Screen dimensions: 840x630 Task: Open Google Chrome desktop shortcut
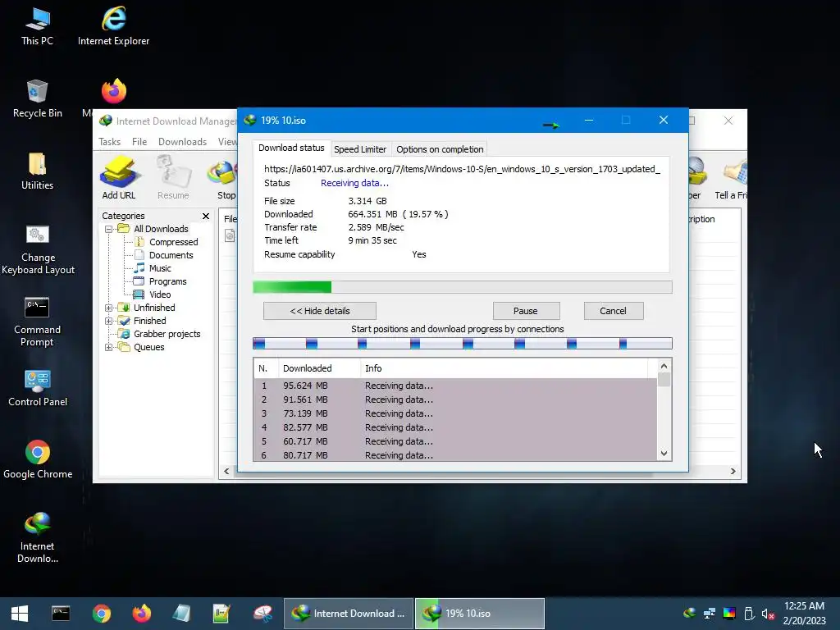[x=38, y=460]
